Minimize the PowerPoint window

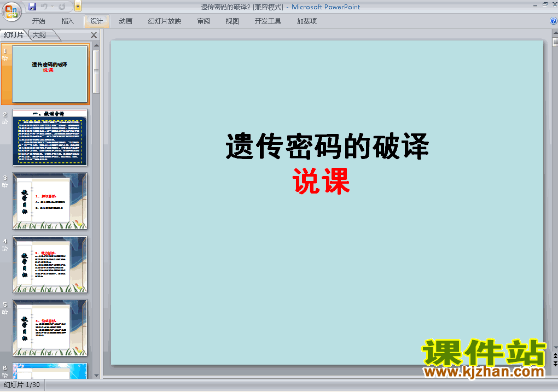coord(535,5)
